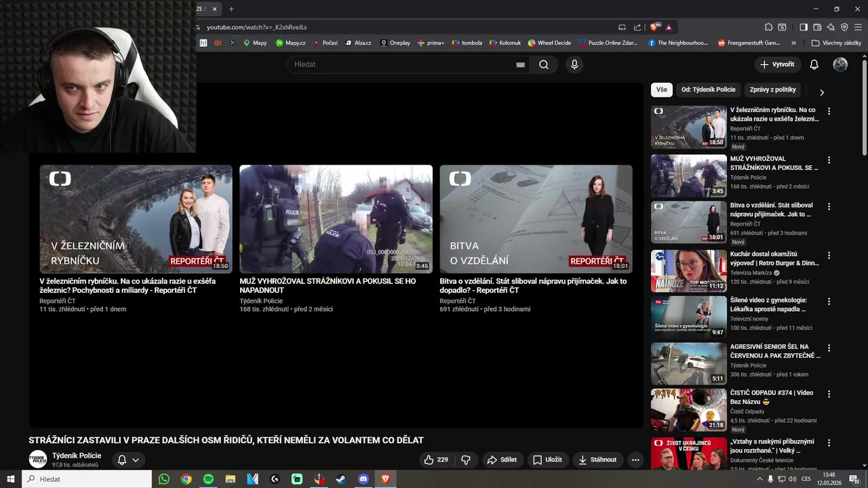
Task: Open options for 'ČISTIČ ODPADU #374' video
Action: point(829,394)
